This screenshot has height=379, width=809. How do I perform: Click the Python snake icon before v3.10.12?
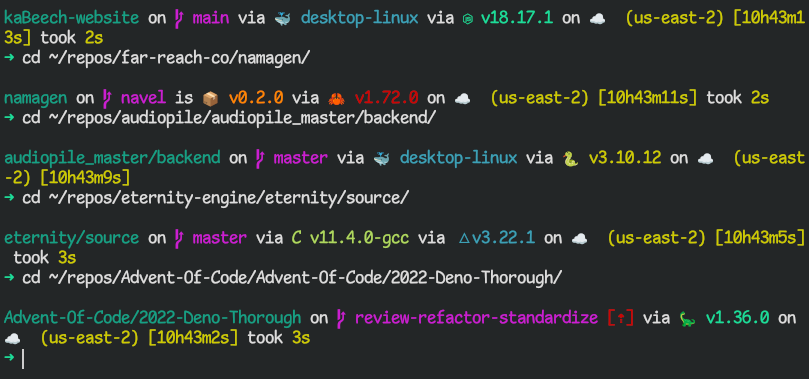[571, 158]
